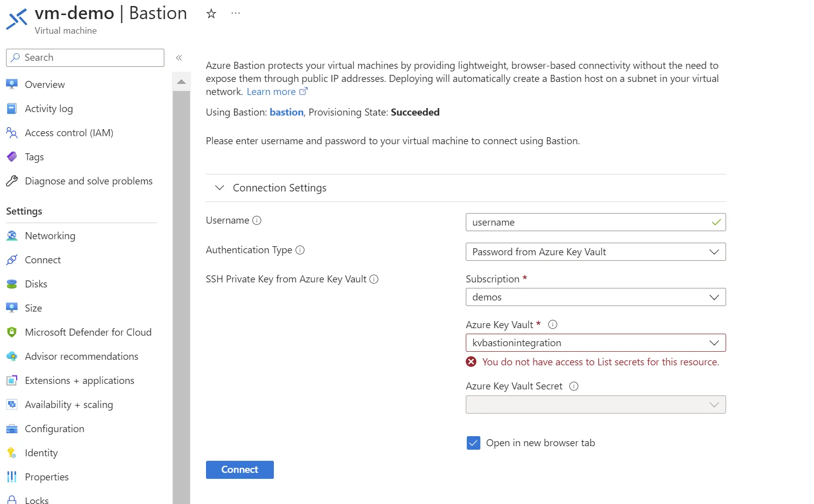Click the Networking icon
This screenshot has width=814, height=504.
12,236
